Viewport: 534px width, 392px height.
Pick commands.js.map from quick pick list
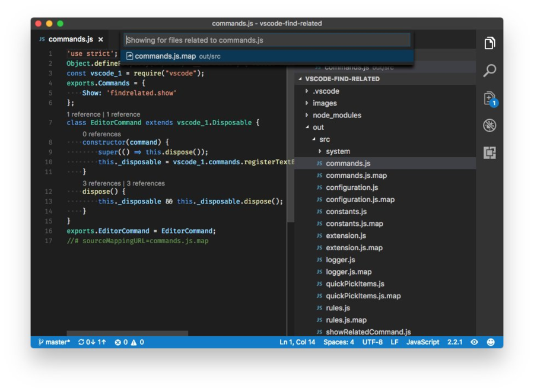tap(165, 56)
